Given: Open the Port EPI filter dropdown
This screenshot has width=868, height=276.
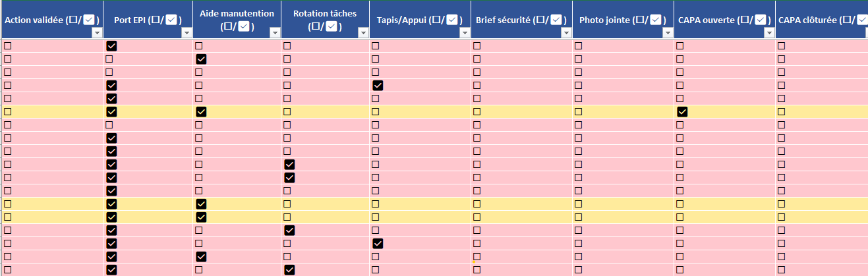Looking at the screenshot, I should (x=187, y=32).
